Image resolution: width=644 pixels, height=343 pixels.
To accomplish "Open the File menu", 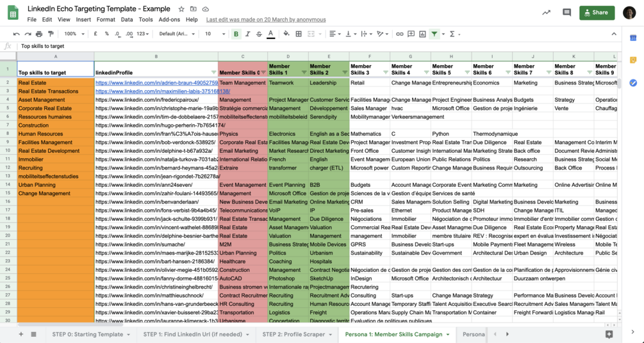I will (31, 20).
